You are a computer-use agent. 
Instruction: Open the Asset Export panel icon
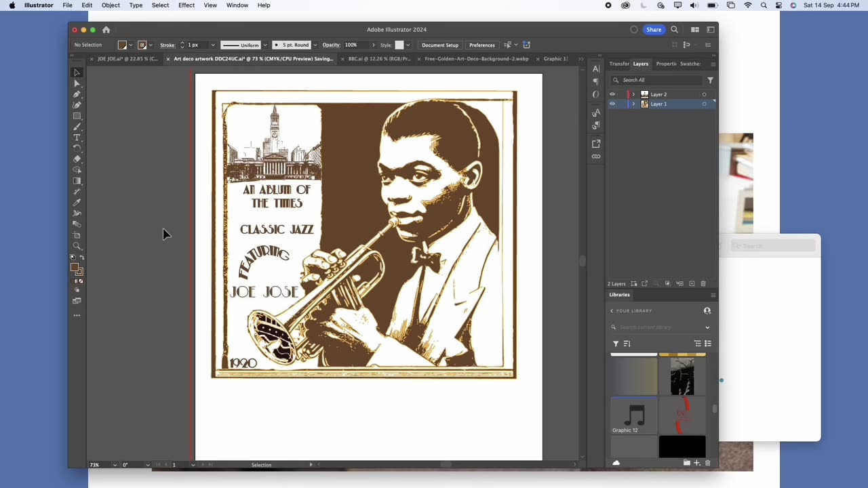595,144
